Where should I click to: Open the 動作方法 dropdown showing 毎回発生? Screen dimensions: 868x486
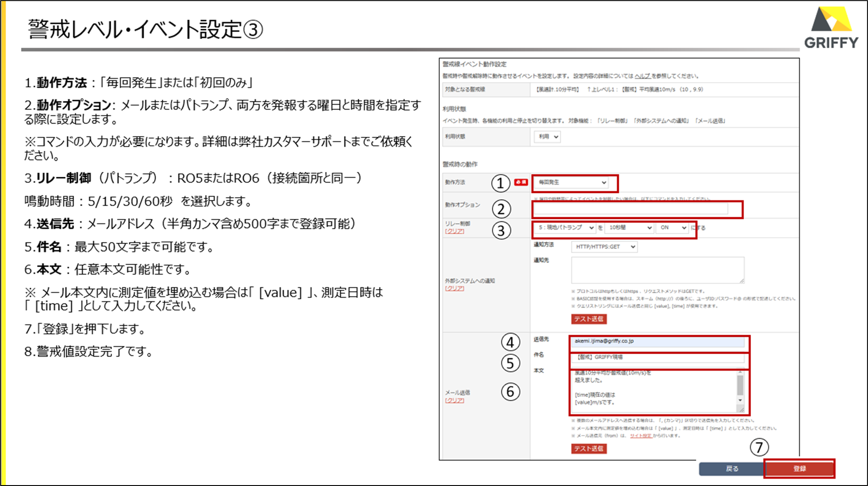pos(572,183)
